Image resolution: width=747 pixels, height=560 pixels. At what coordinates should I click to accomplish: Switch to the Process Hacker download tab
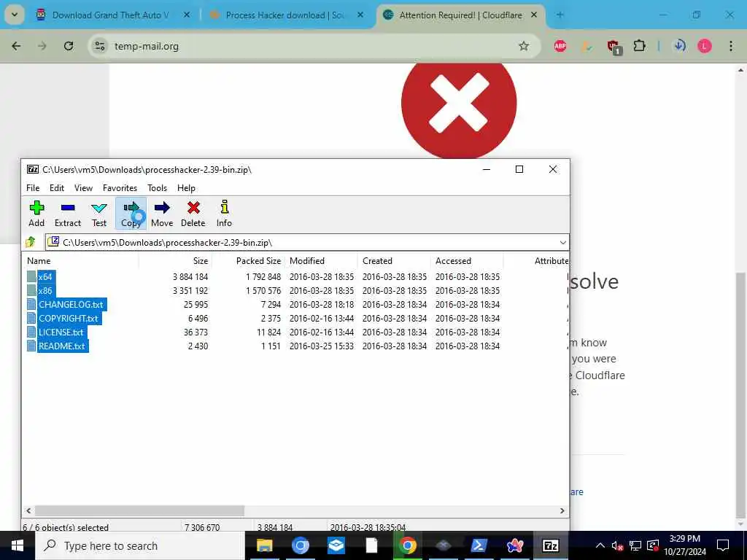pos(285,15)
